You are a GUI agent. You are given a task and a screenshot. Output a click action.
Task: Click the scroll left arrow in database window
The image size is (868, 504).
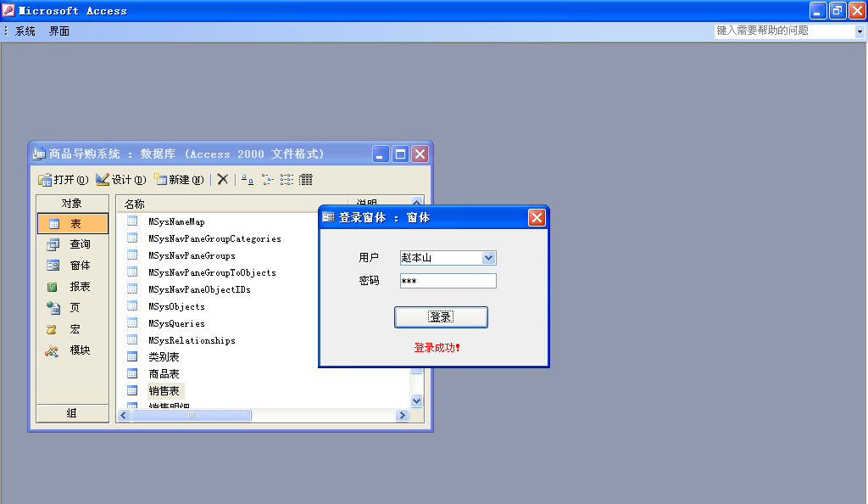pyautogui.click(x=124, y=416)
